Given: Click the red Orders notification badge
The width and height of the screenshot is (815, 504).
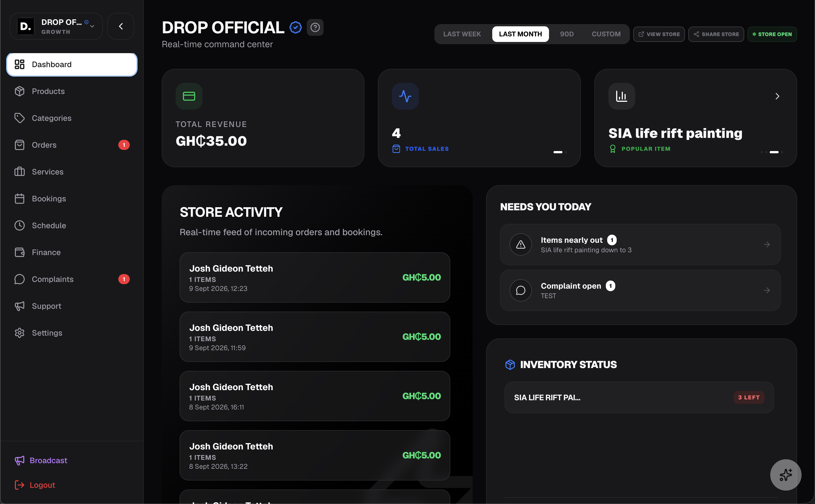Looking at the screenshot, I should tap(124, 145).
